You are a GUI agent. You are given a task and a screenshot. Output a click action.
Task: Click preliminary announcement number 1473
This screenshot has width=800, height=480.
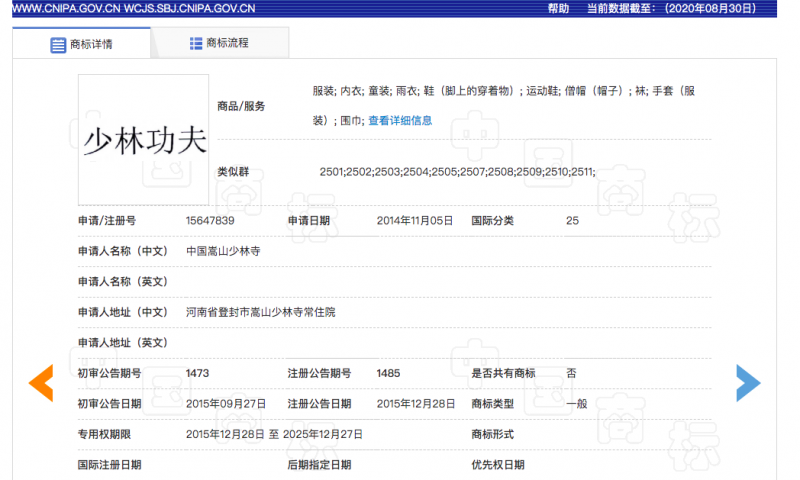[x=197, y=373]
